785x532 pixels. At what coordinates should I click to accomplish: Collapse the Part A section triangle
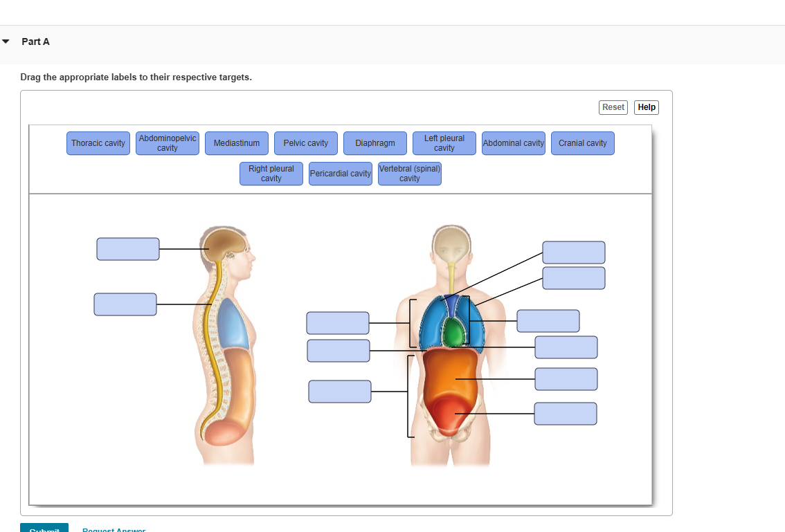[6, 42]
